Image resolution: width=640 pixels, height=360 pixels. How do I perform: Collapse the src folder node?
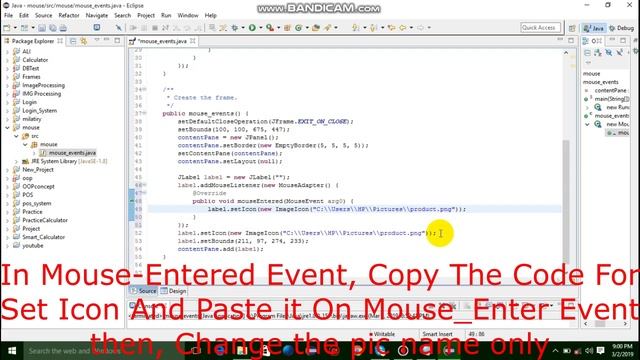17,136
